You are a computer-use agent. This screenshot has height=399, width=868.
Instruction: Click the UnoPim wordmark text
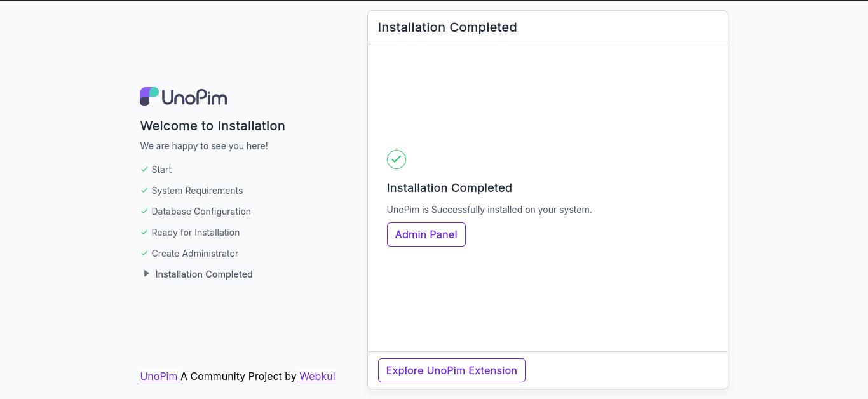[194, 97]
